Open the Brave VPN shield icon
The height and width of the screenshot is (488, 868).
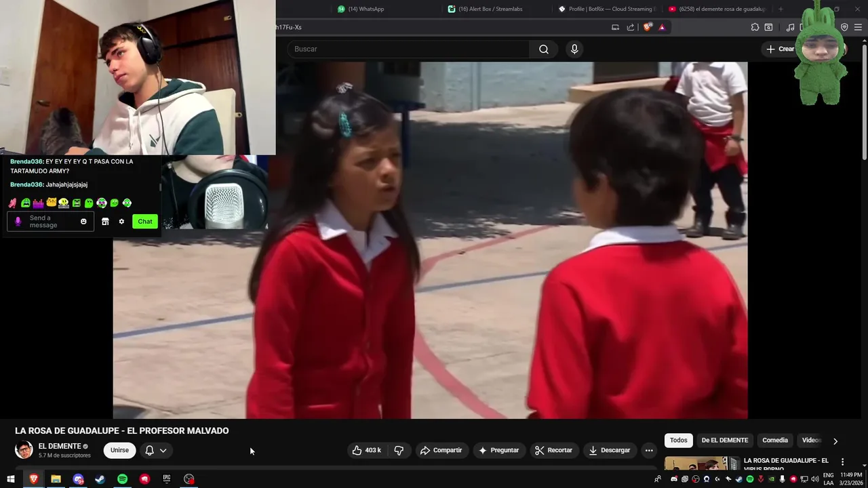pos(844,27)
